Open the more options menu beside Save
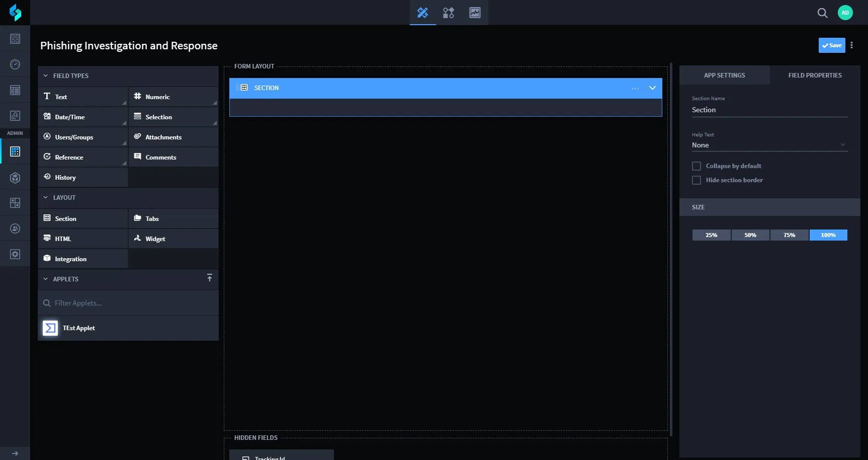The width and height of the screenshot is (868, 460). [851, 45]
